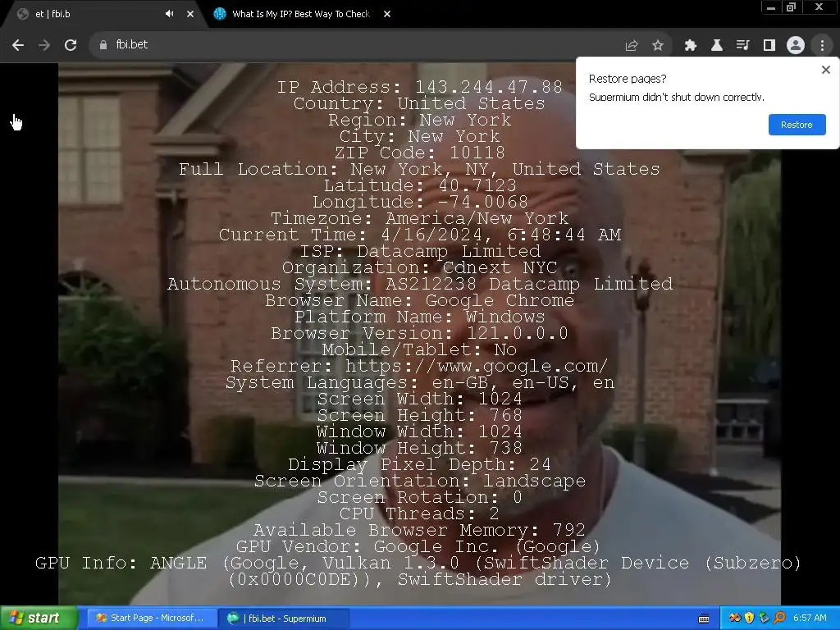Screen dimensions: 840x630
Task: Click the 6:57 AM taskbar clock
Action: (x=810, y=619)
